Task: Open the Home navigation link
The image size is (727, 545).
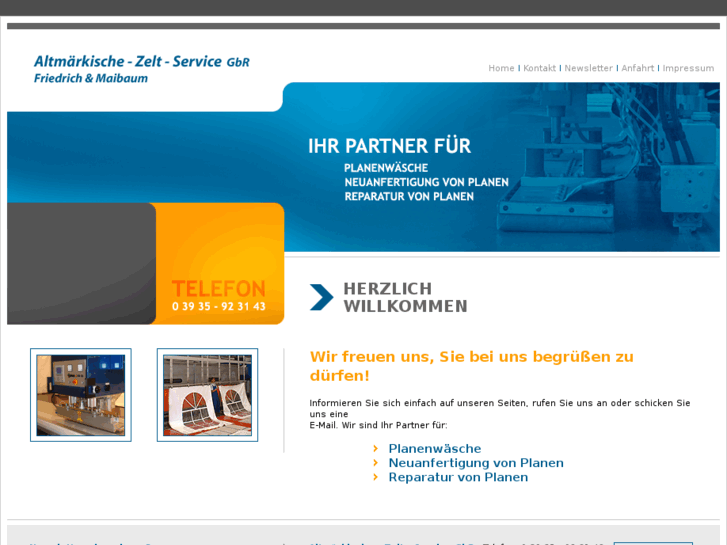Action: point(501,68)
